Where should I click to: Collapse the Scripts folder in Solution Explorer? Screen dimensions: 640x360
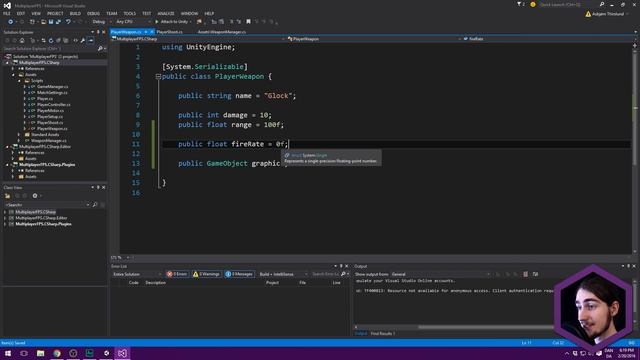[19, 80]
